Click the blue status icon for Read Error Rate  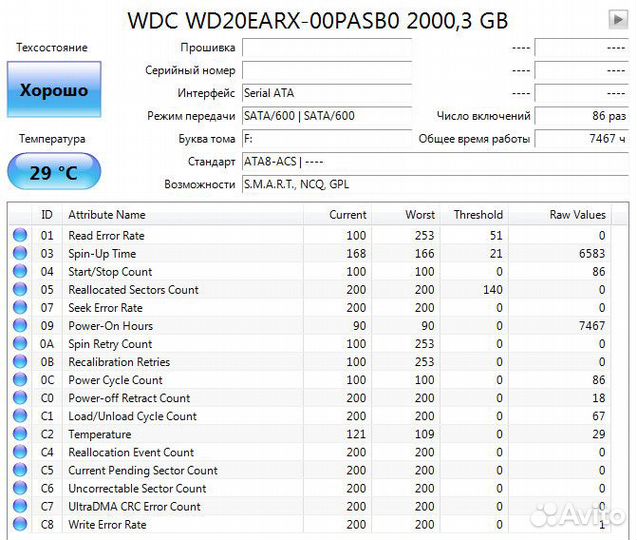click(x=20, y=235)
